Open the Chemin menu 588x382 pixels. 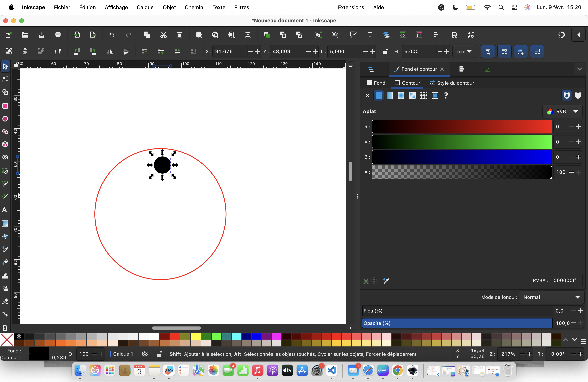pyautogui.click(x=194, y=7)
